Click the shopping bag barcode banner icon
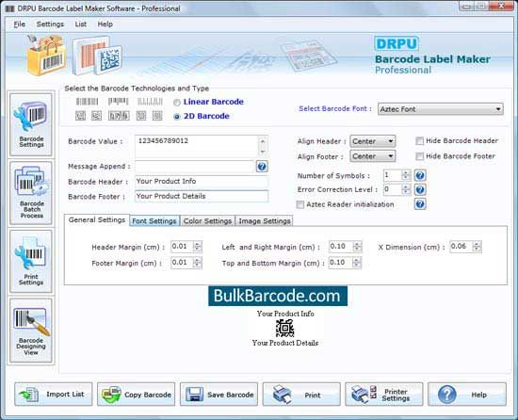The width and height of the screenshot is (518, 420). pos(46,56)
